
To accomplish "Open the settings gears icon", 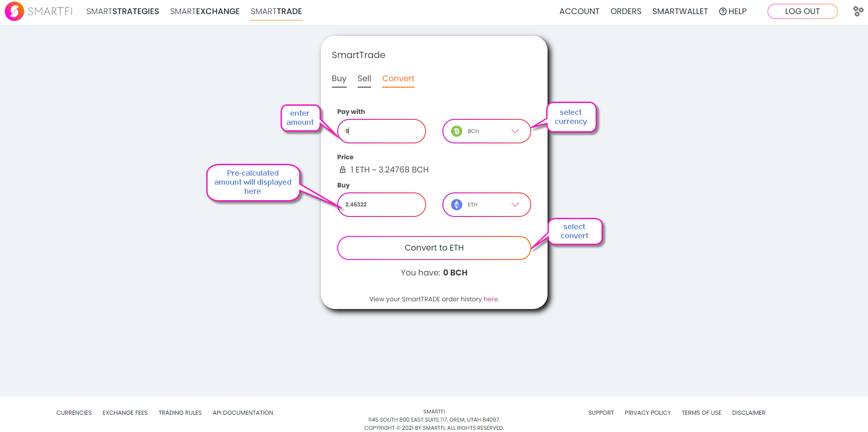I will point(858,11).
